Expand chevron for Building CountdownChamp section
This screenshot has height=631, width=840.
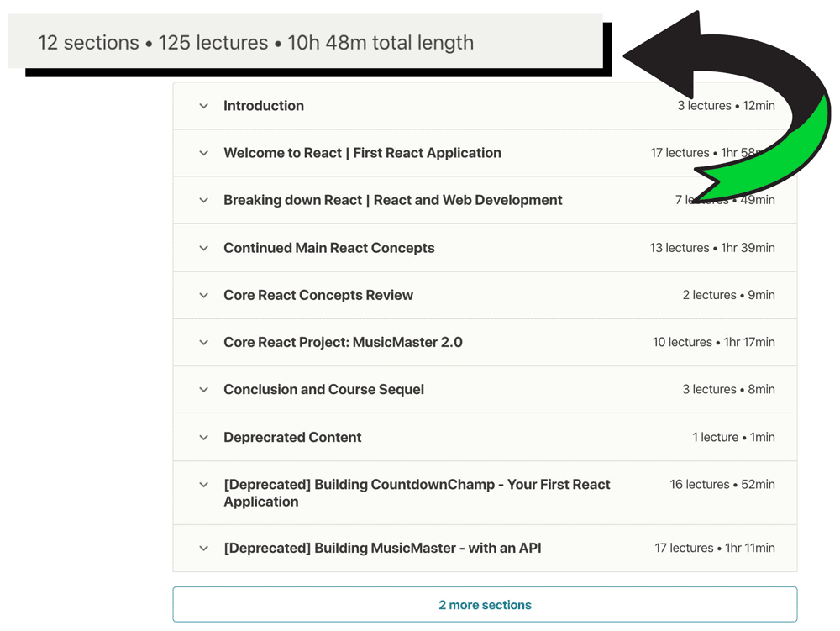203,485
